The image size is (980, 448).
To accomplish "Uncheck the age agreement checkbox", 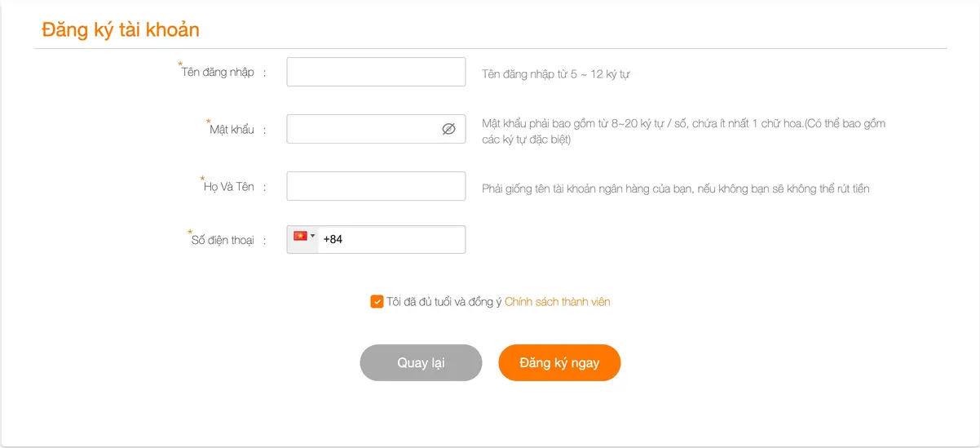I will [377, 302].
